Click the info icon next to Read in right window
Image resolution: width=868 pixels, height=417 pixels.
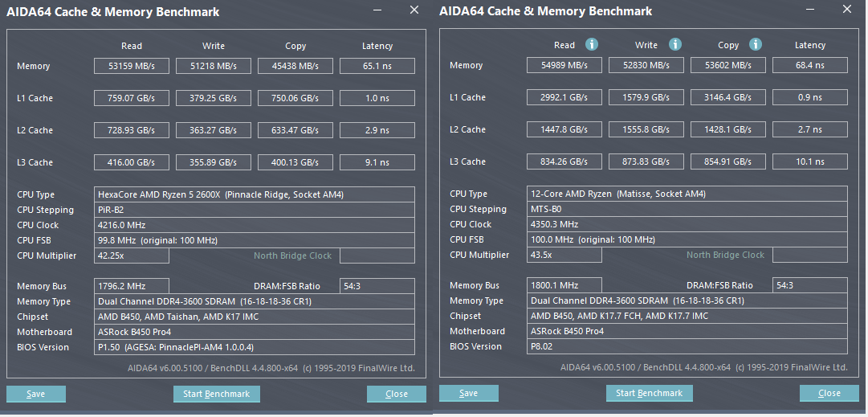592,44
